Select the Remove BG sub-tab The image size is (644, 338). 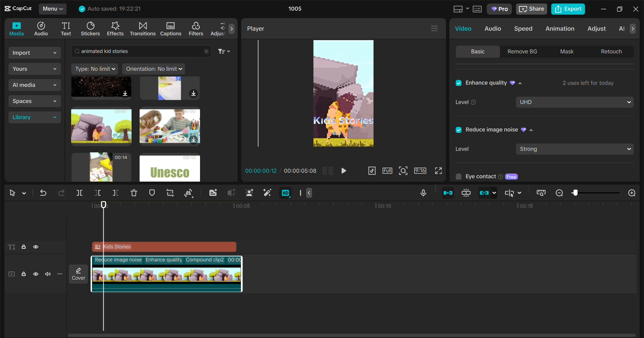coord(522,51)
